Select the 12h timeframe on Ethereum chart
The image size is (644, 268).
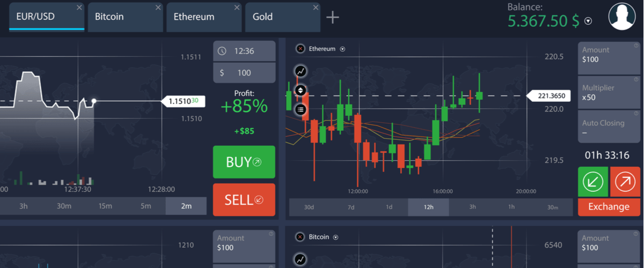[428, 207]
